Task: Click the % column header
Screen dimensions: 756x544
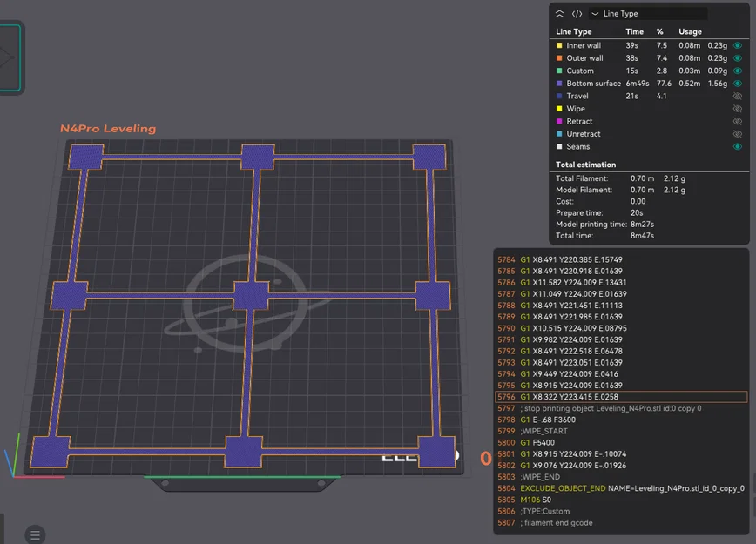Action: (659, 31)
